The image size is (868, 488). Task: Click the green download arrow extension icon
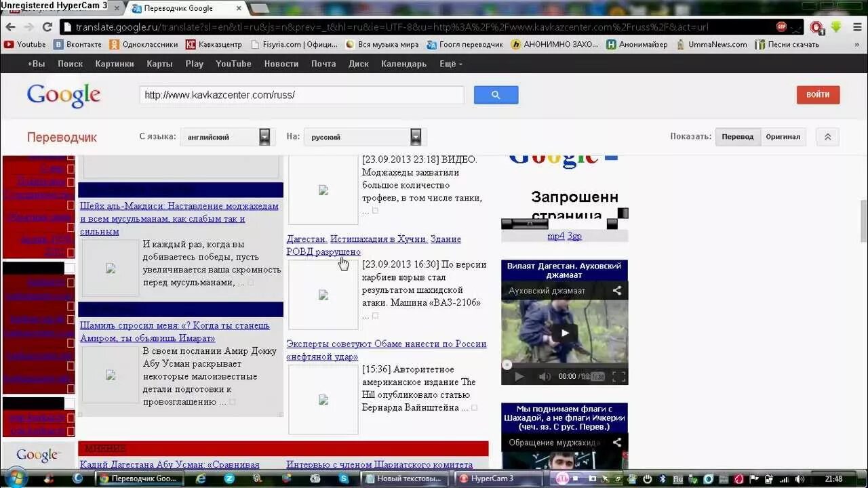click(836, 27)
